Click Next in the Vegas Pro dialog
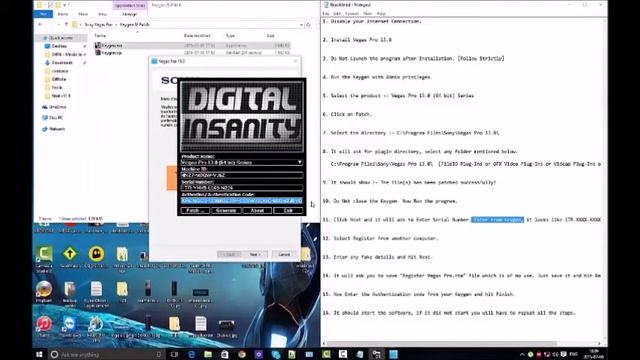The height and width of the screenshot is (360, 640). coord(256,254)
